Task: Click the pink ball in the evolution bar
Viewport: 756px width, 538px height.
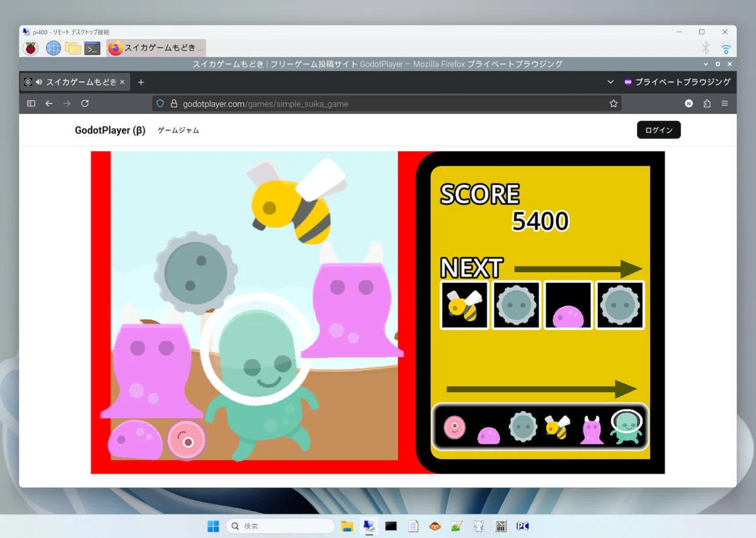Action: pyautogui.click(x=454, y=428)
